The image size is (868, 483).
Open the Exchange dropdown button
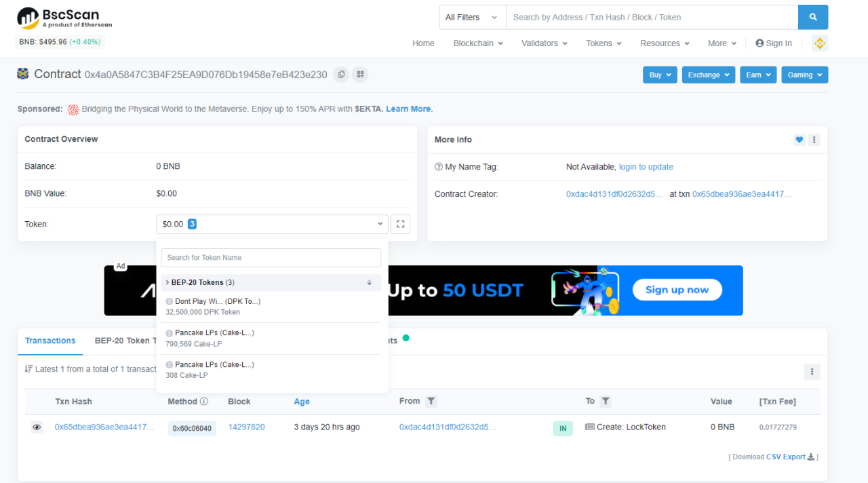click(x=709, y=75)
